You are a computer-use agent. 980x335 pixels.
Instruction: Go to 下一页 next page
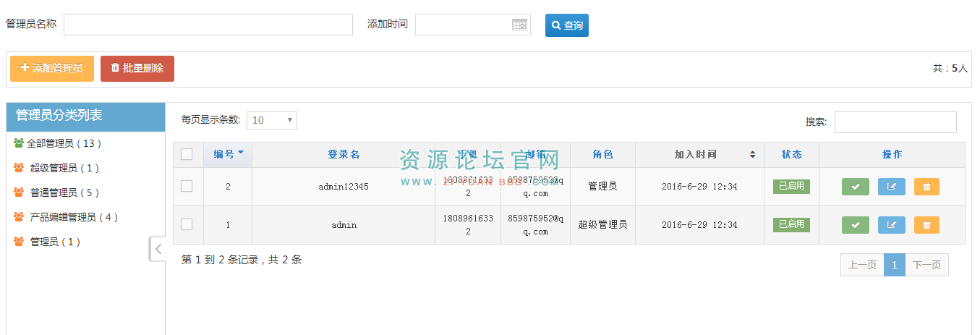click(926, 265)
